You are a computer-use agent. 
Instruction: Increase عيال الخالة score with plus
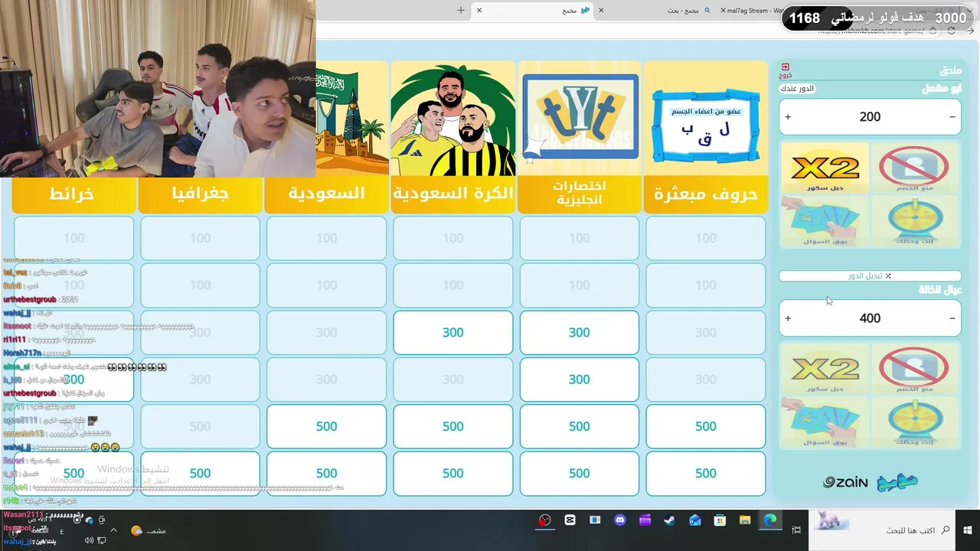[788, 318]
